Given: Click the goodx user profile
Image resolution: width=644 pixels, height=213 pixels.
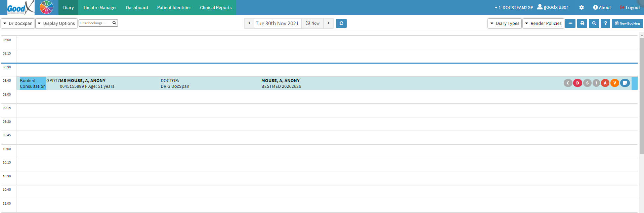Looking at the screenshot, I should pos(553,7).
